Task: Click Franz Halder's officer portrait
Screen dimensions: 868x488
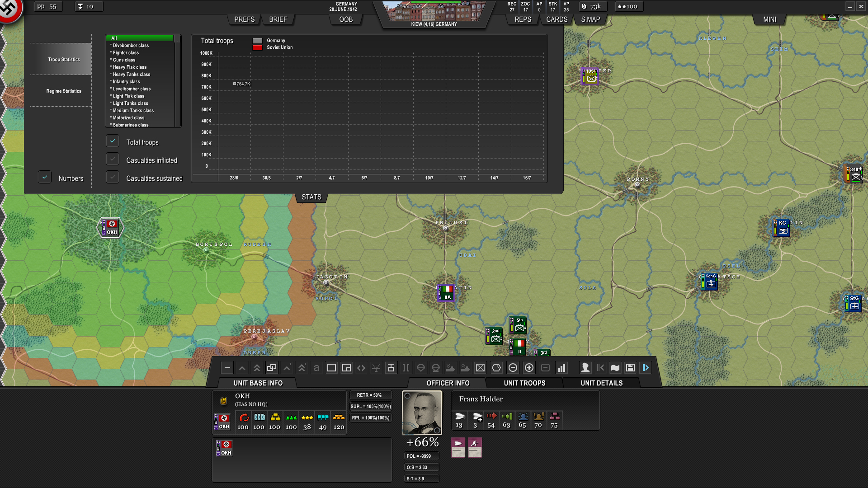Action: 422,413
